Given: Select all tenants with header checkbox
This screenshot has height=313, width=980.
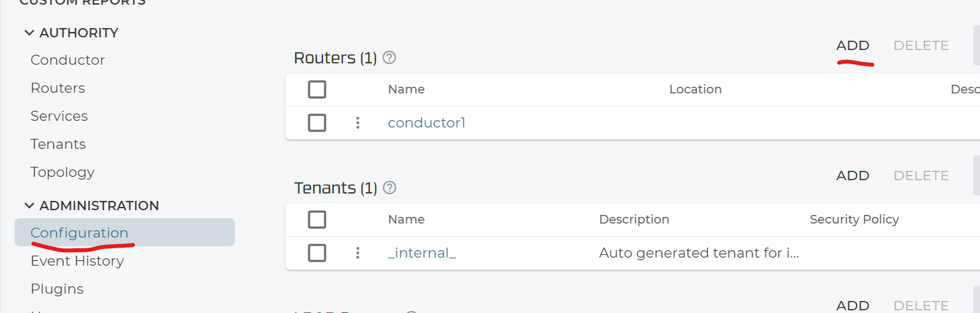Looking at the screenshot, I should 317,220.
